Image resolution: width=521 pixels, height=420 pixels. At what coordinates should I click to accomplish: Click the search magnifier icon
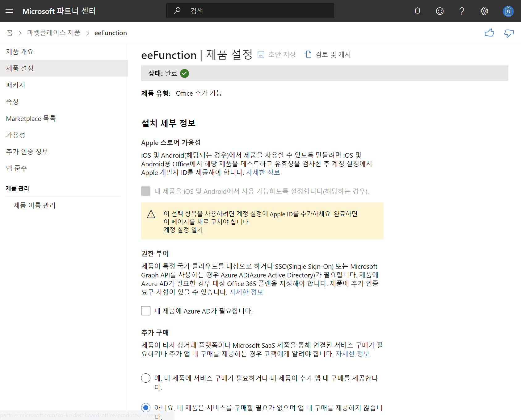click(177, 11)
